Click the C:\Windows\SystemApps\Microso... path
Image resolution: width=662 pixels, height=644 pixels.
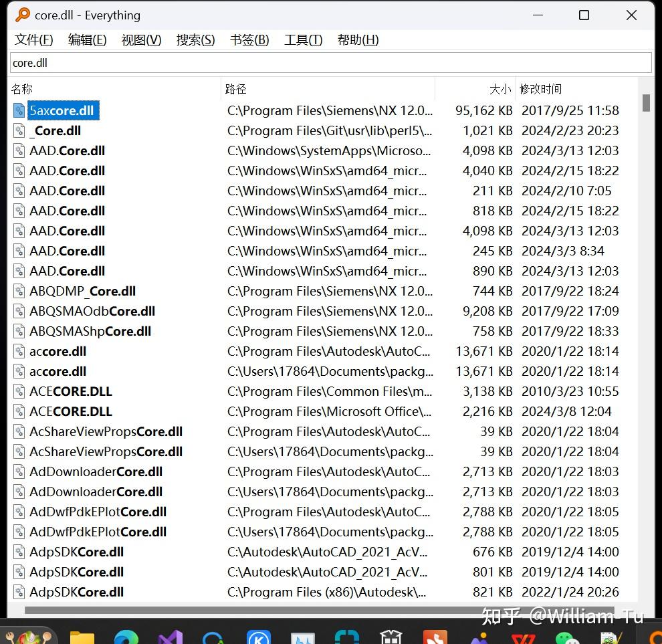point(329,150)
